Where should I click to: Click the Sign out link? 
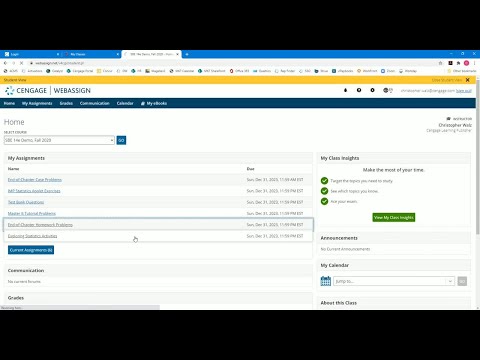click(x=464, y=91)
